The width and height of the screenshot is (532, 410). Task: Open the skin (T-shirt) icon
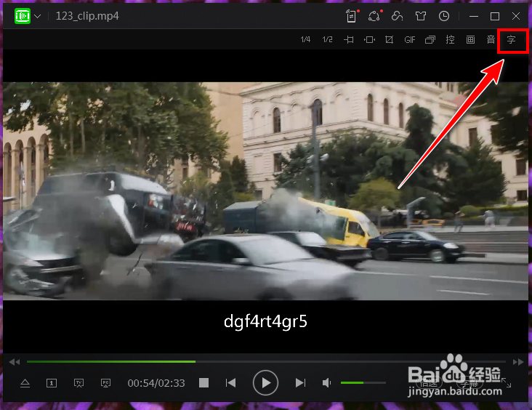click(x=421, y=16)
